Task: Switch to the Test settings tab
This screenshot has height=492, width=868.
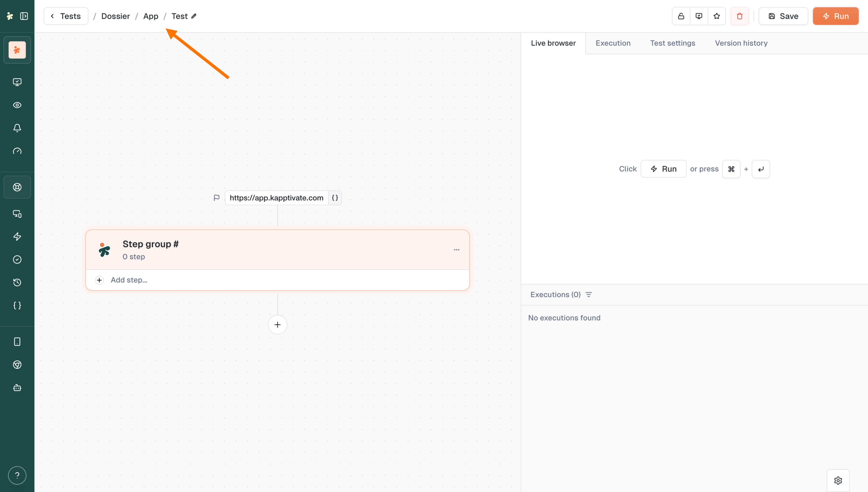Action: click(x=672, y=43)
